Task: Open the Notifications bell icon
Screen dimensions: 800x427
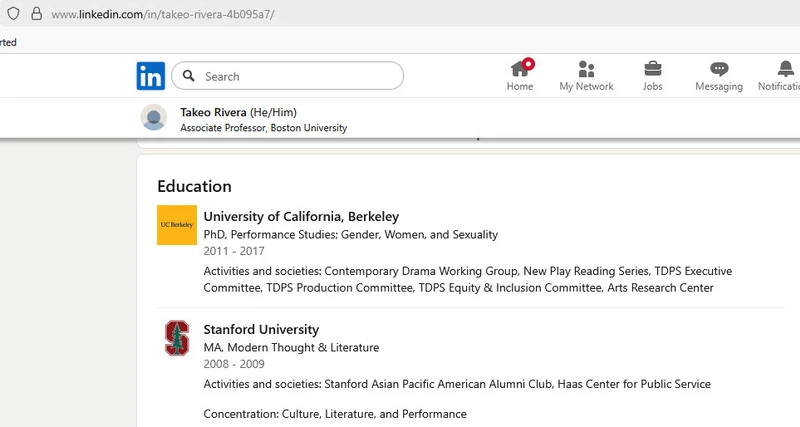Action: [786, 69]
